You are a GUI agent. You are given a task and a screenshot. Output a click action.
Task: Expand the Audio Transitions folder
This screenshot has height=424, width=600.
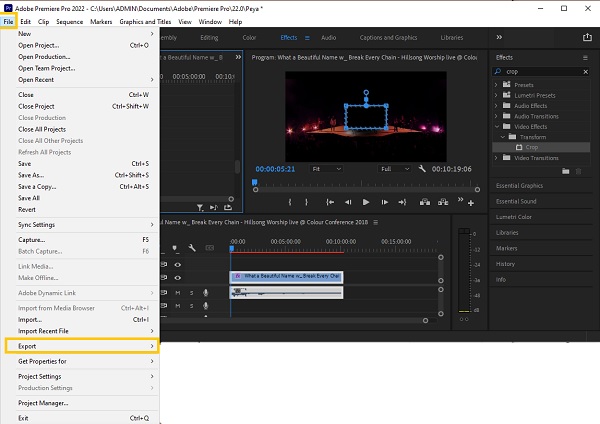click(496, 116)
